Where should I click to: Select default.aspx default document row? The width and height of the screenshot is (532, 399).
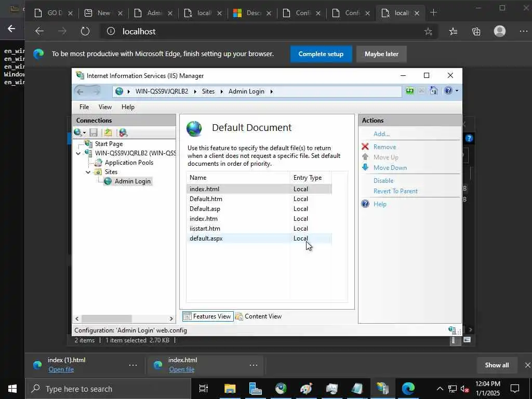(259, 238)
